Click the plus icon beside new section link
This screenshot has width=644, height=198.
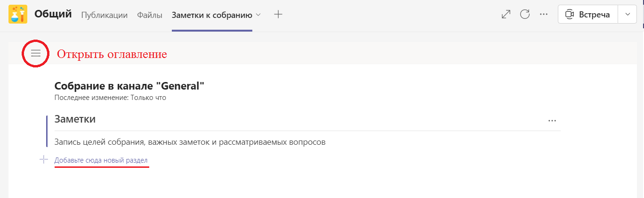[x=44, y=159]
